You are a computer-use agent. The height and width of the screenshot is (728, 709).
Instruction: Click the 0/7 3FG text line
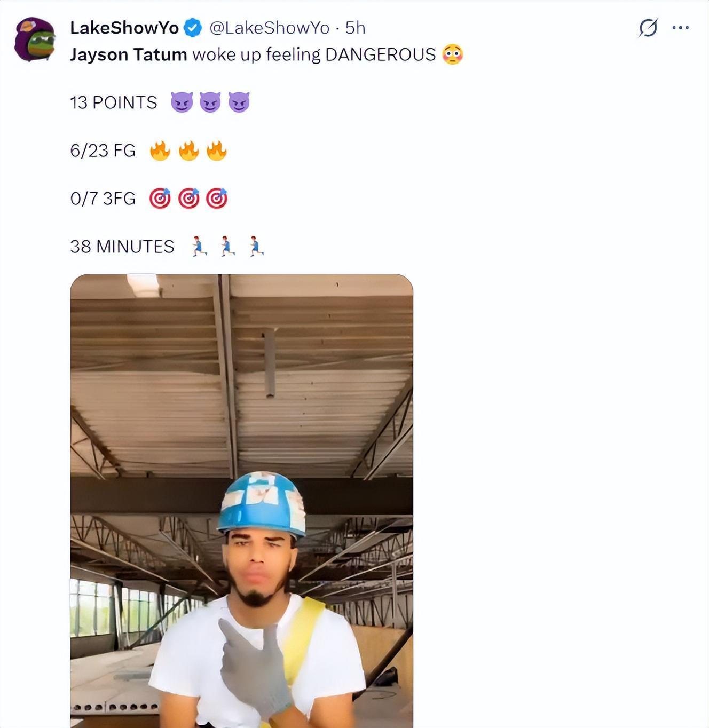pyautogui.click(x=103, y=199)
